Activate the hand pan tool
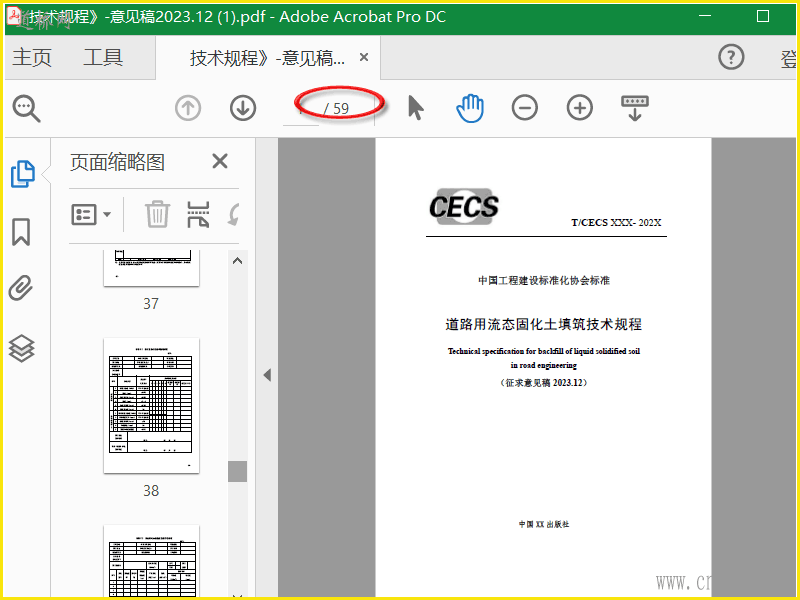800x600 pixels. [470, 108]
